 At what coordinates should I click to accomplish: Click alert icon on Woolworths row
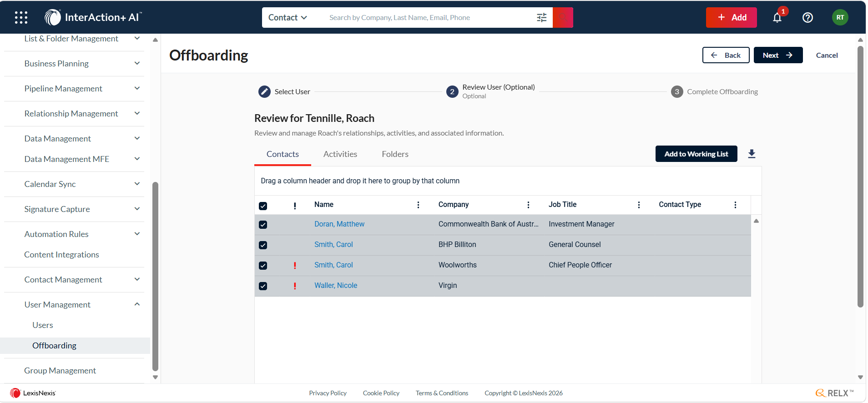click(295, 265)
